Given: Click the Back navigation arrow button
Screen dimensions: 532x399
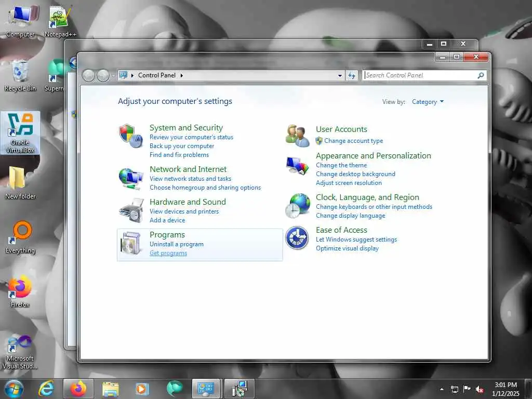Looking at the screenshot, I should (88, 75).
